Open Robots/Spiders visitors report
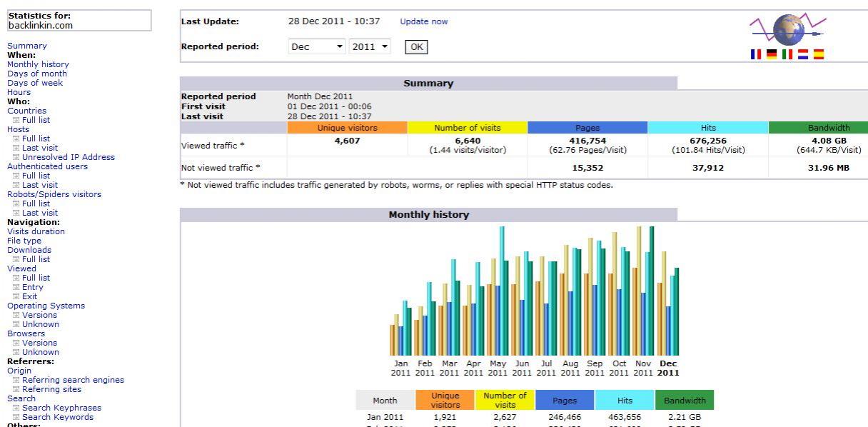Image resolution: width=868 pixels, height=427 pixels. (x=54, y=194)
